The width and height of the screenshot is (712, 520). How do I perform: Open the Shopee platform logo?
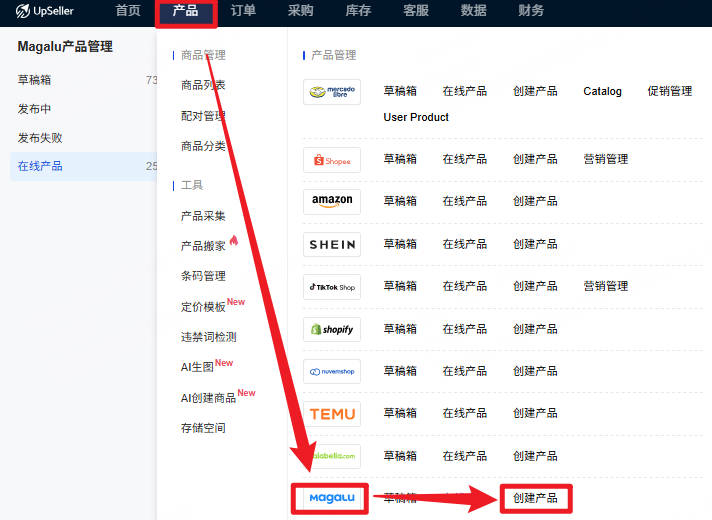click(332, 160)
